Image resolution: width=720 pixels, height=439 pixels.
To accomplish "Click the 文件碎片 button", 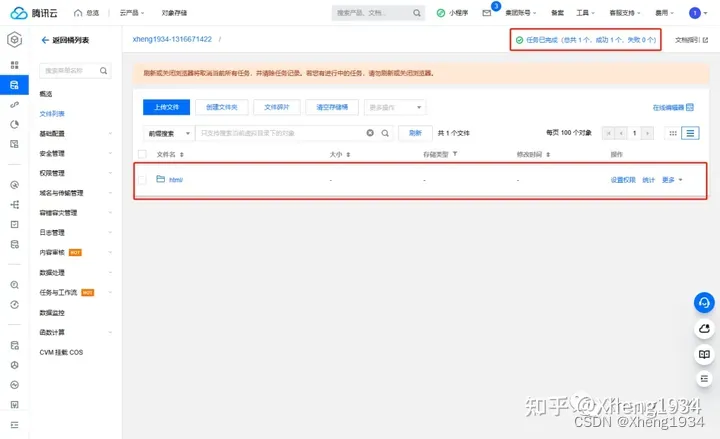I will coord(276,107).
